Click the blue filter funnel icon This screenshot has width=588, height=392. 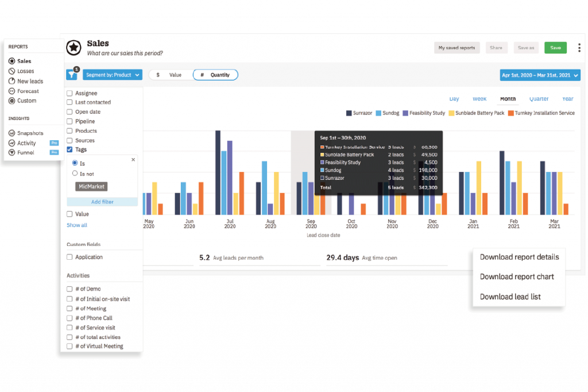pyautogui.click(x=72, y=75)
